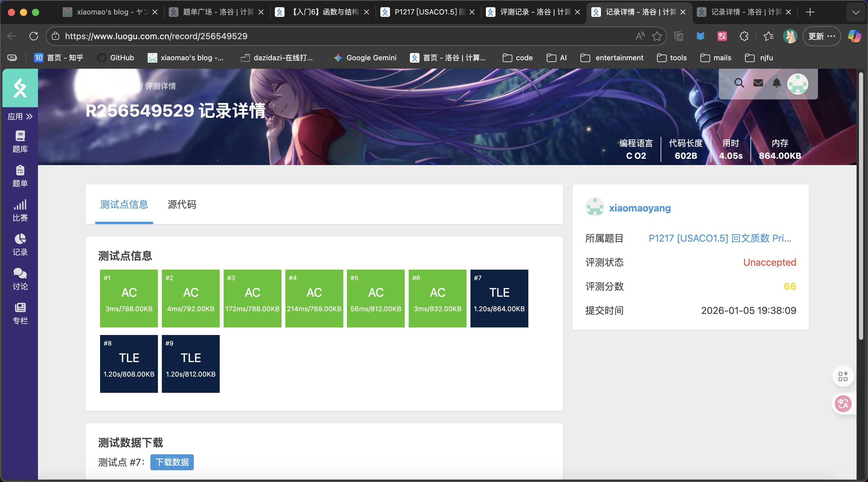This screenshot has width=868, height=482.
Task: Open the 专栏 column sidebar icon
Action: [20, 313]
